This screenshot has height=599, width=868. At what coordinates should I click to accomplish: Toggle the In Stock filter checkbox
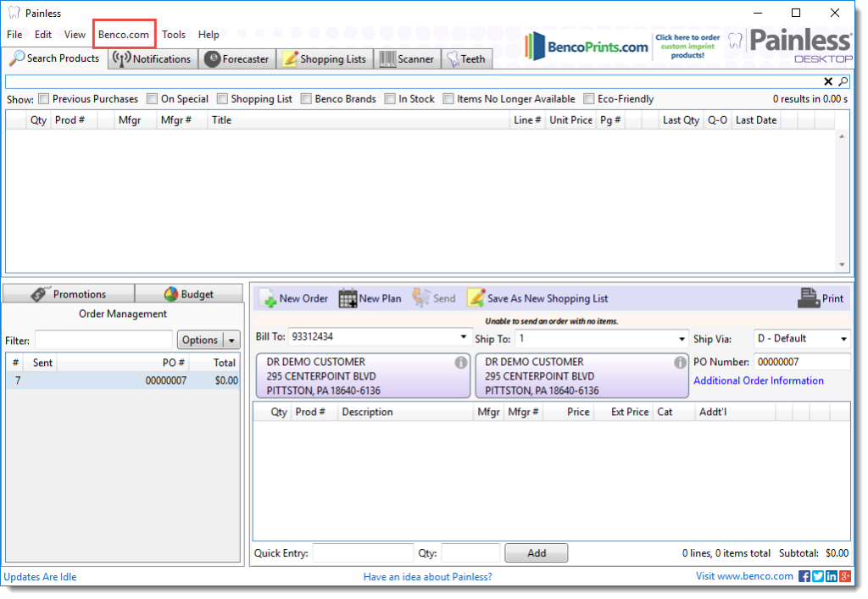click(390, 99)
